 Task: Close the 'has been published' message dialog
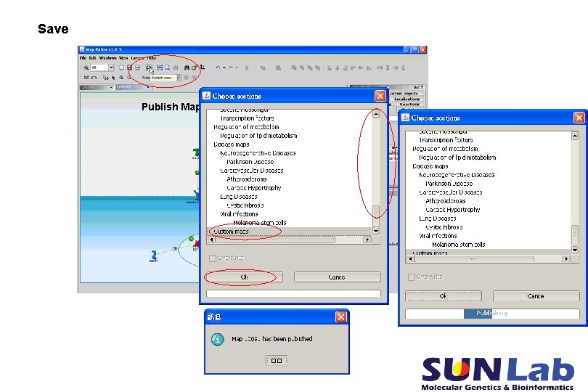(341, 317)
